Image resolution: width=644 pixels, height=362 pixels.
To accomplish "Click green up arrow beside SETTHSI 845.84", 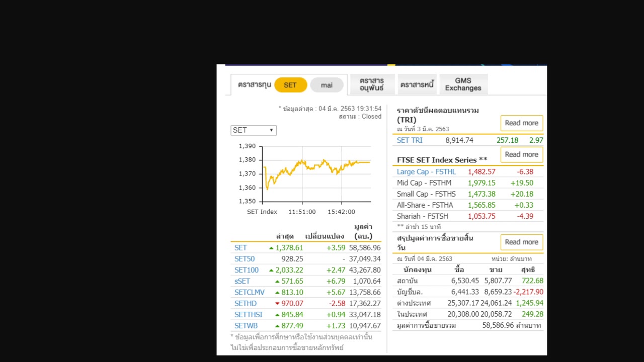I will click(277, 314).
